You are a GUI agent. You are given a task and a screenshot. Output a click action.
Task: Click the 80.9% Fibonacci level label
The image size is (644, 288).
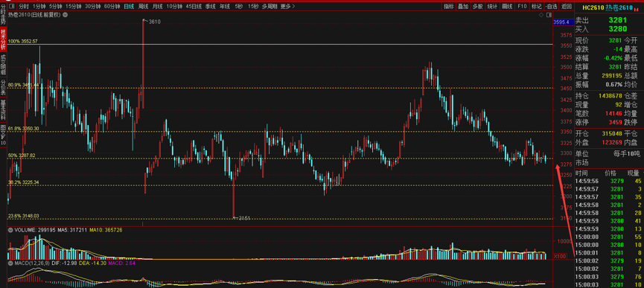pyautogui.click(x=23, y=85)
